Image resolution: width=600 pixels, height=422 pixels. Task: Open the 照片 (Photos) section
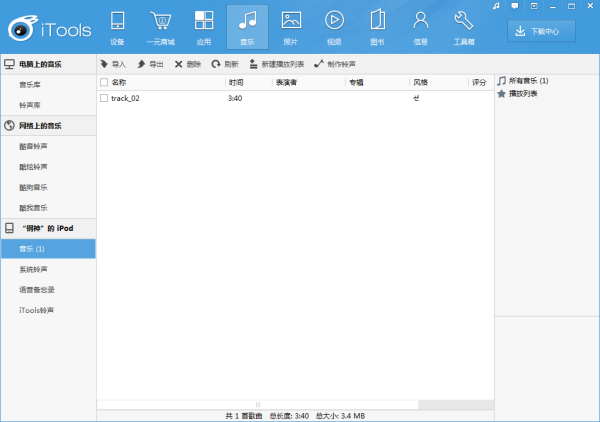click(291, 27)
